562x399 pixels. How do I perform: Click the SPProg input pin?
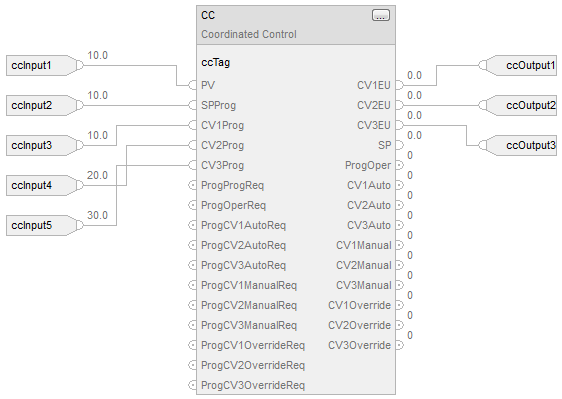pos(192,105)
